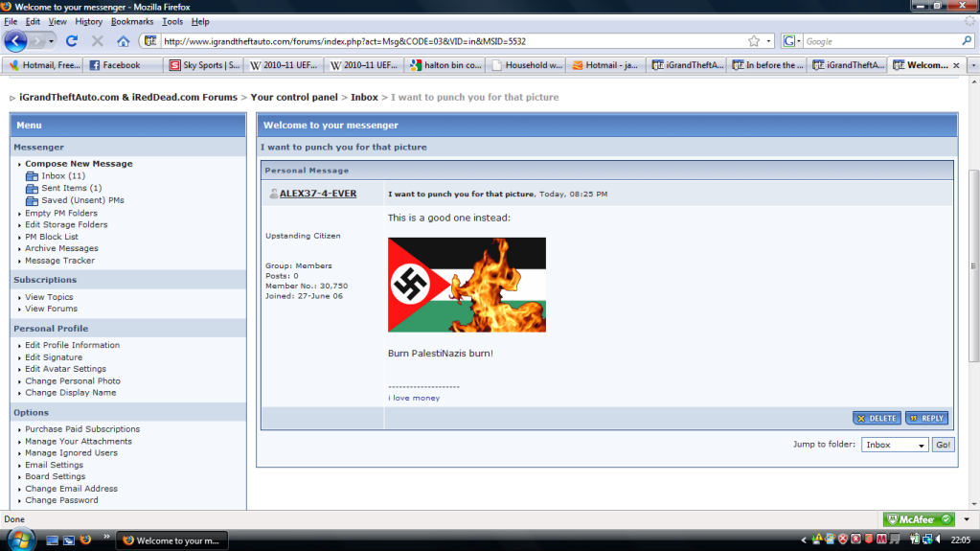
Task: Open the address bar URL dropdown arrow
Action: click(x=768, y=41)
